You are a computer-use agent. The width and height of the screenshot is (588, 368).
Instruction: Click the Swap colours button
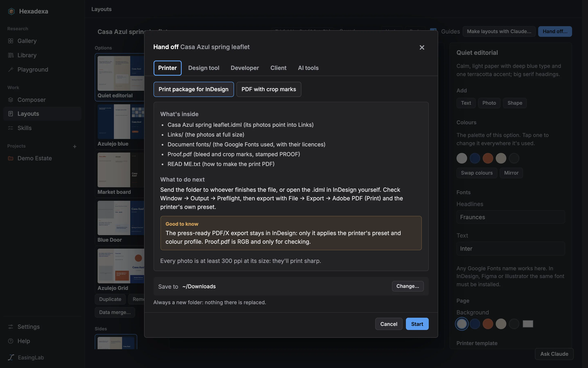tap(477, 173)
